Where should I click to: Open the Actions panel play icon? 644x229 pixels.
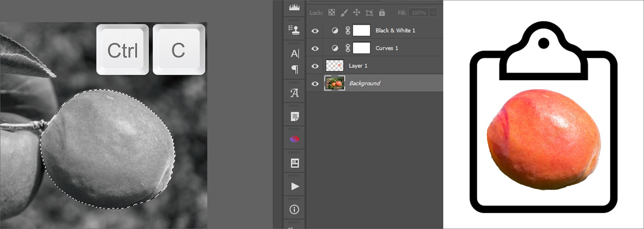pos(295,186)
